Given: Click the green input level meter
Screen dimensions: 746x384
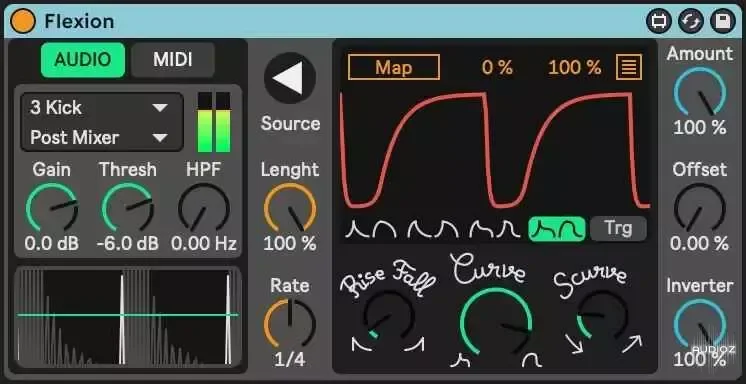Looking at the screenshot, I should click(214, 122).
